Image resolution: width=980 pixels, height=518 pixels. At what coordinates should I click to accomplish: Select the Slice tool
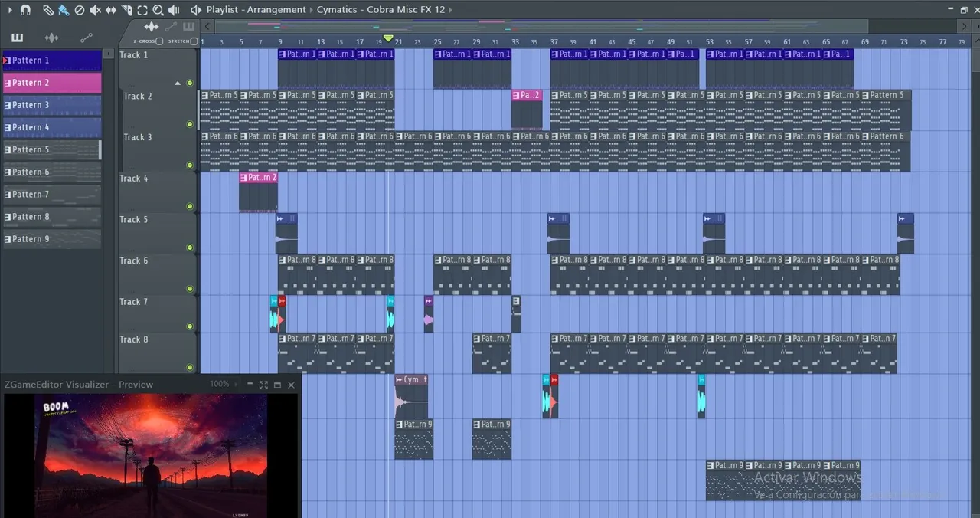[126, 10]
